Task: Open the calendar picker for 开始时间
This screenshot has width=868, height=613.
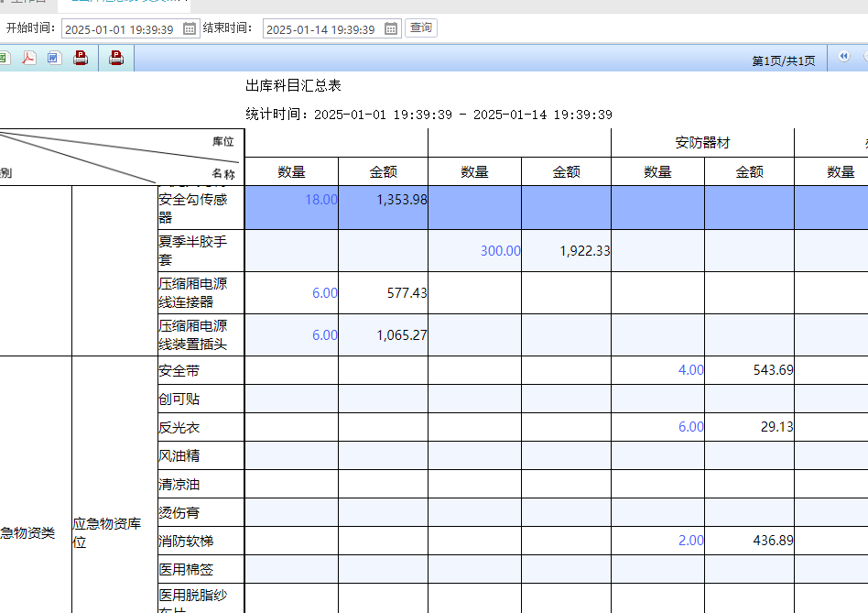Action: 190,29
